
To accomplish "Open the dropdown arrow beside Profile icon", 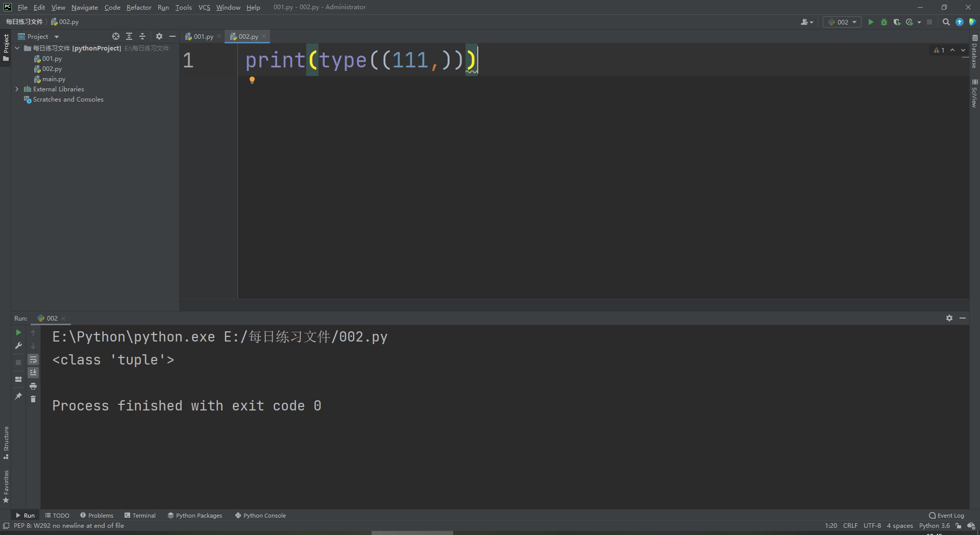I will [x=919, y=22].
